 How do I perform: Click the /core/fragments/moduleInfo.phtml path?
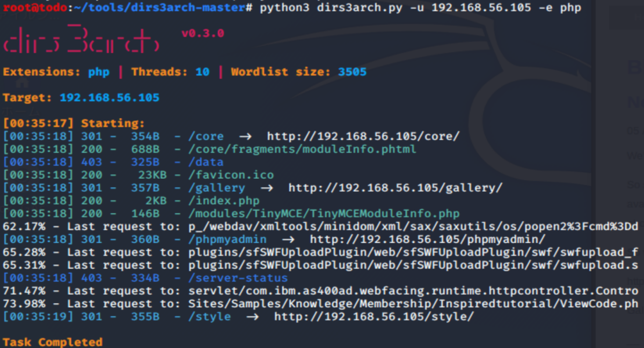pyautogui.click(x=302, y=149)
